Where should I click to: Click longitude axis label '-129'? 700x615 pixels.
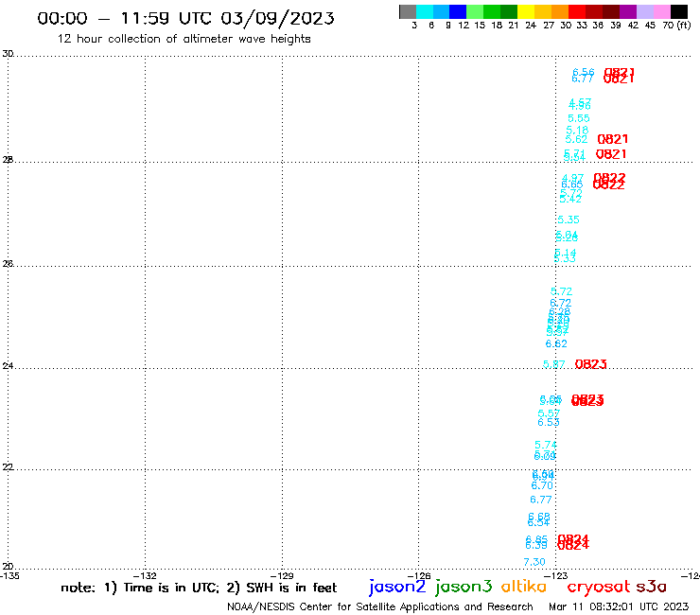coord(282,575)
